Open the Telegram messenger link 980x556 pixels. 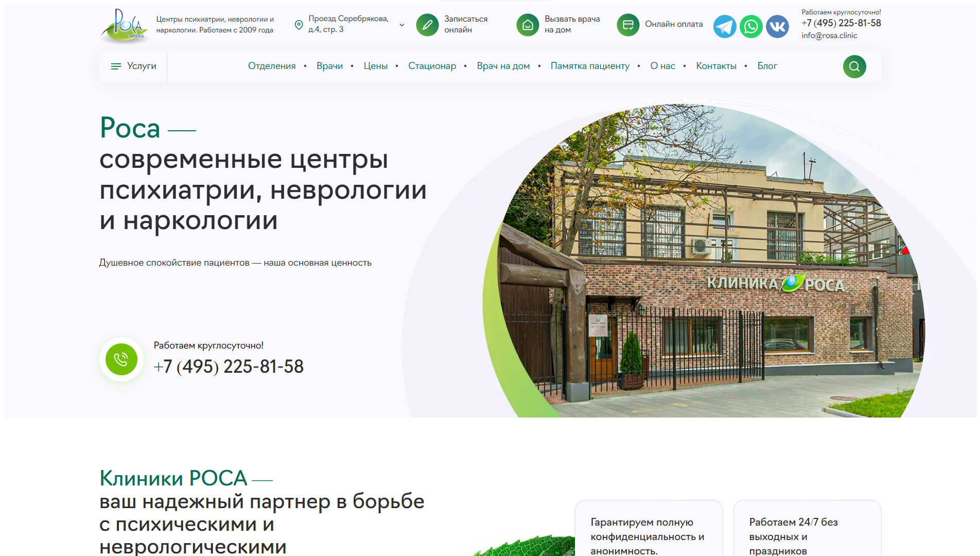725,26
